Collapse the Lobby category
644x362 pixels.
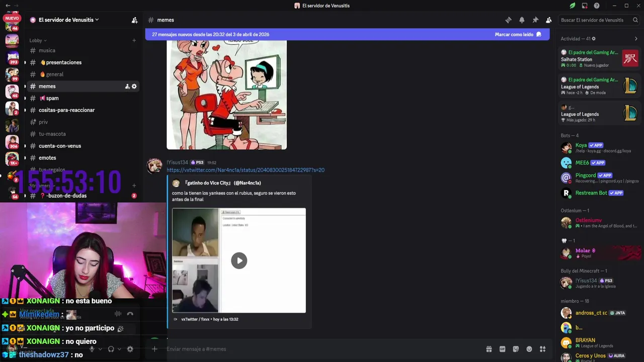coord(38,40)
